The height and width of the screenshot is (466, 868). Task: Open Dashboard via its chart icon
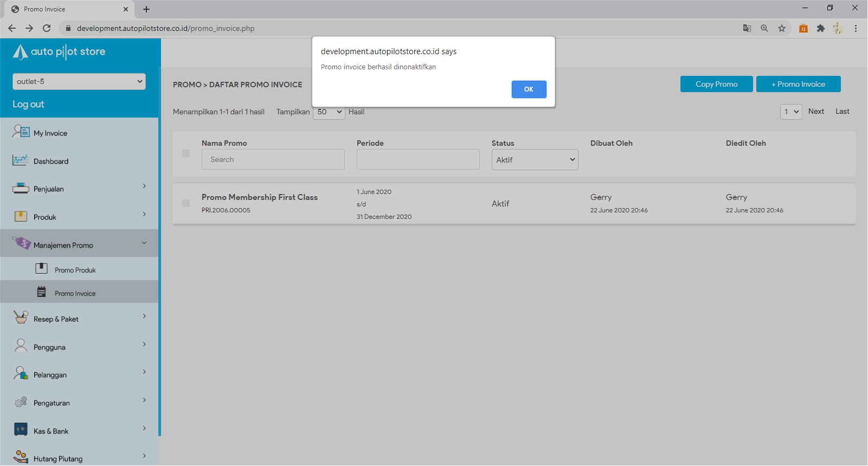coord(21,160)
